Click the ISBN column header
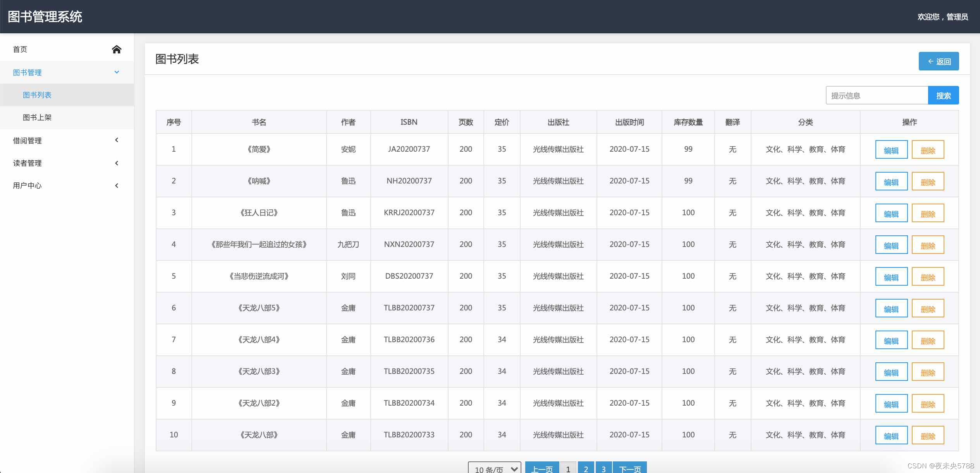The image size is (980, 473). pos(409,122)
